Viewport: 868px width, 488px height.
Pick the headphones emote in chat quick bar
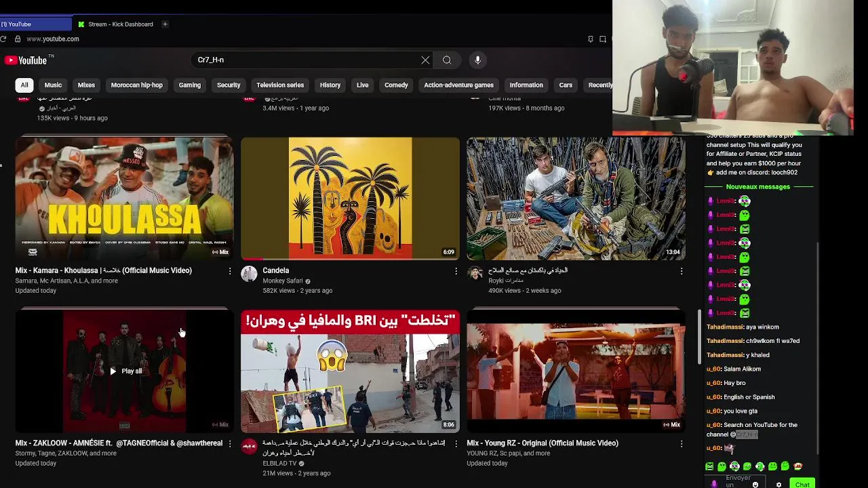[x=734, y=466]
